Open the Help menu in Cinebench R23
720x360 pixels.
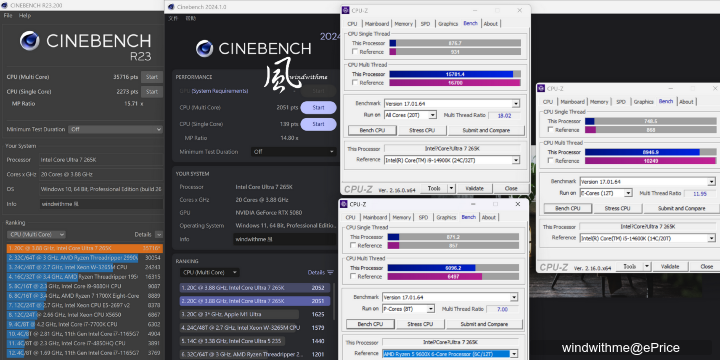tap(24, 16)
